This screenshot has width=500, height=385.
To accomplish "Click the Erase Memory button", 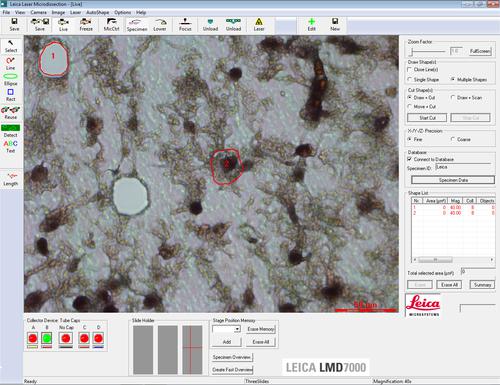I will coord(261,329).
